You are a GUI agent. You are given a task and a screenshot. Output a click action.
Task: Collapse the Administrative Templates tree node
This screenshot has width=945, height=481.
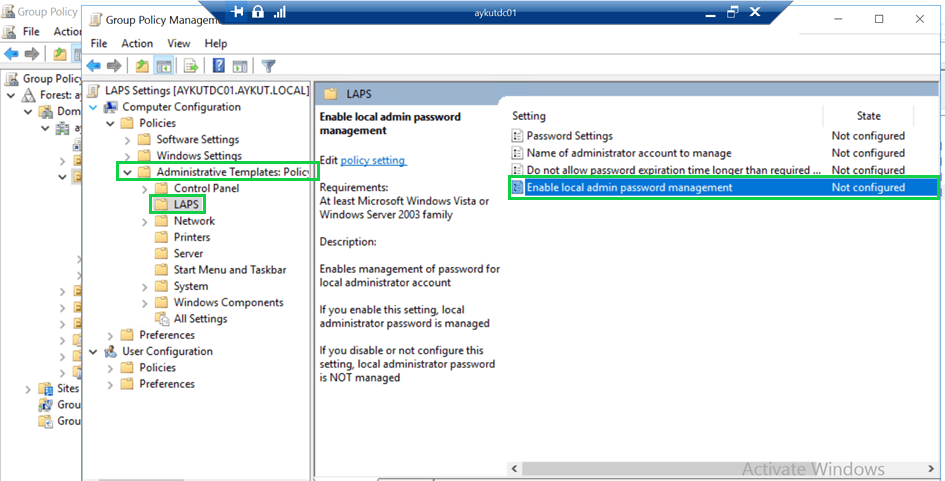(x=128, y=172)
